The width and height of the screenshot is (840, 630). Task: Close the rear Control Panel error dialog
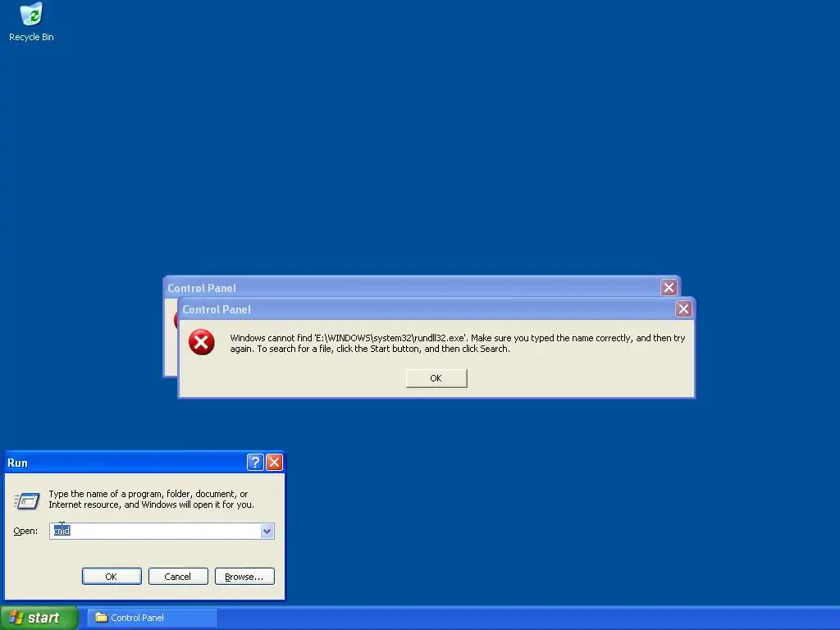pyautogui.click(x=669, y=288)
